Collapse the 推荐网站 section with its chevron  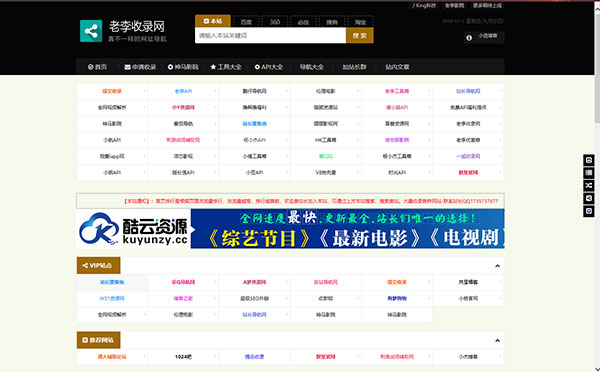click(497, 340)
